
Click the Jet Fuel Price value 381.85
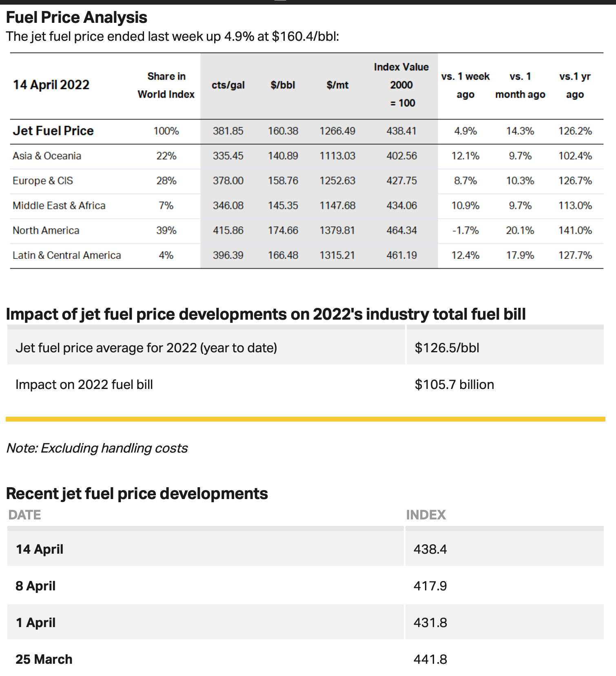pyautogui.click(x=228, y=131)
